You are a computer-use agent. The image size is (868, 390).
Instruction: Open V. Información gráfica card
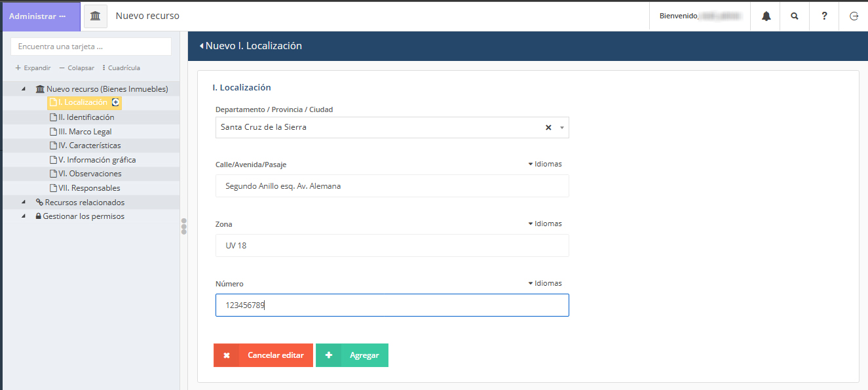tap(96, 160)
